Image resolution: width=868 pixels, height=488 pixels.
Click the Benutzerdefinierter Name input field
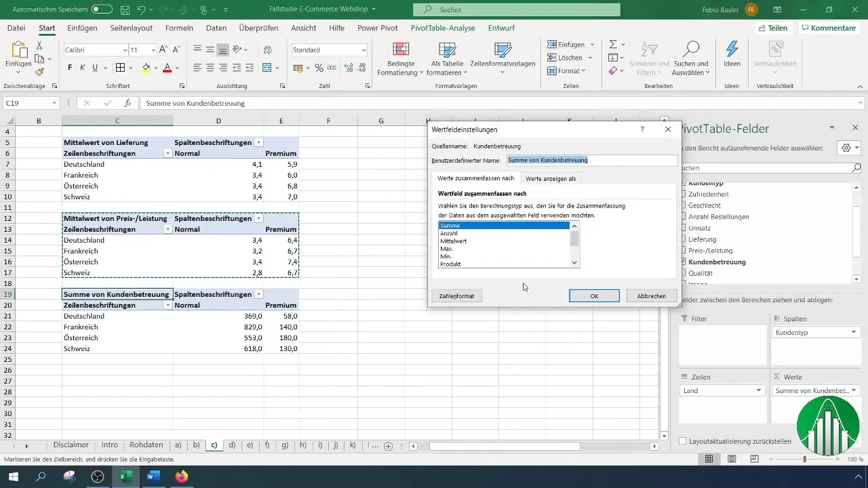click(x=591, y=161)
